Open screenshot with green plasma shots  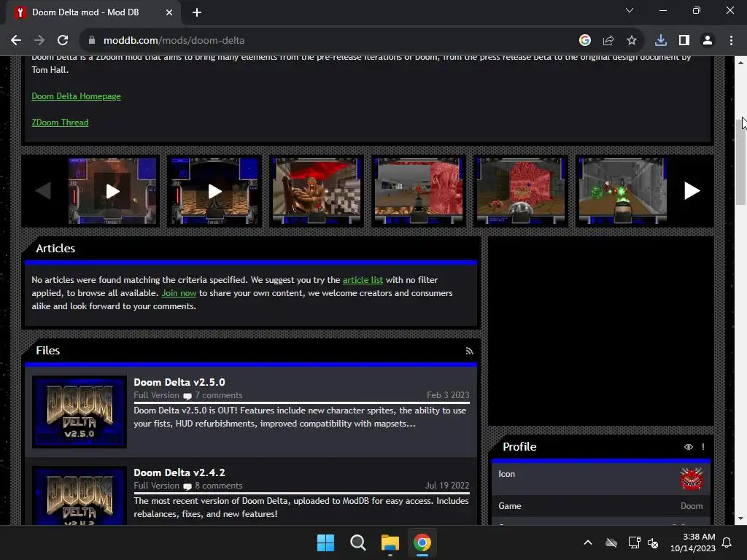[x=622, y=191]
